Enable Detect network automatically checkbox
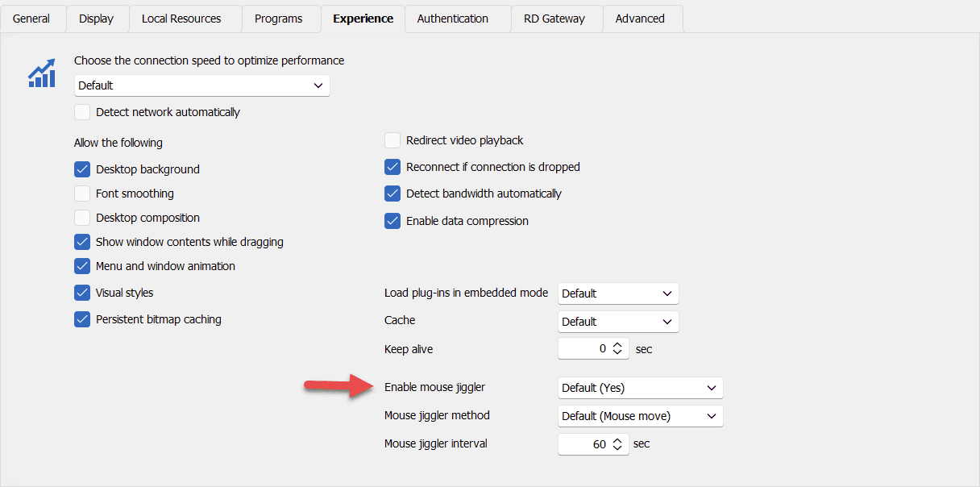This screenshot has width=980, height=487. pyautogui.click(x=82, y=112)
